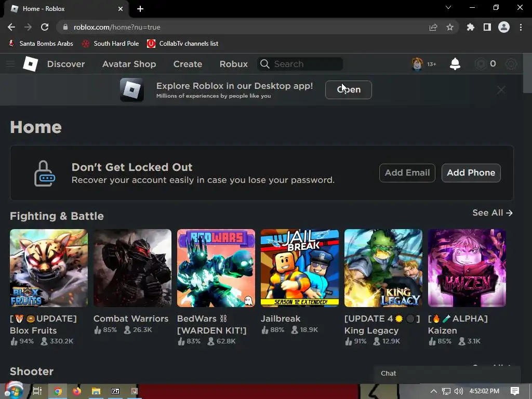
Task: Open South Hard Pole bookmark
Action: (111, 44)
